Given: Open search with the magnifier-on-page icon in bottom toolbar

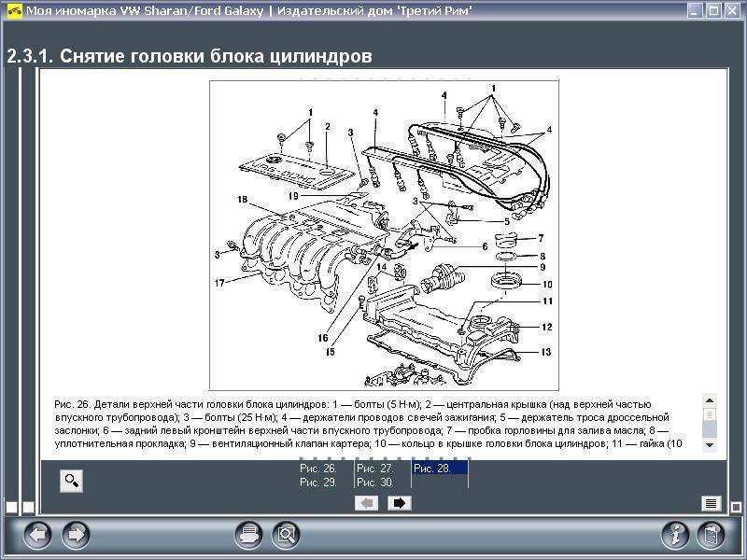Looking at the screenshot, I should tap(286, 535).
